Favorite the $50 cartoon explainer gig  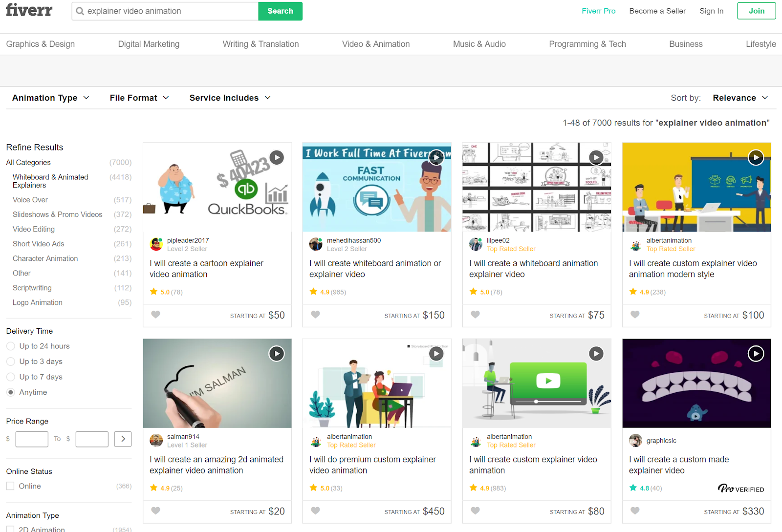[x=155, y=315]
